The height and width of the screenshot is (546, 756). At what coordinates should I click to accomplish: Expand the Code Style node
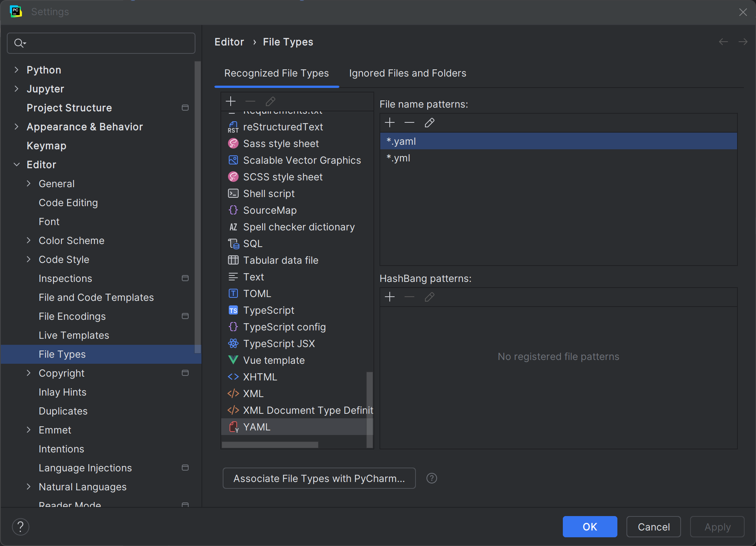coord(28,260)
